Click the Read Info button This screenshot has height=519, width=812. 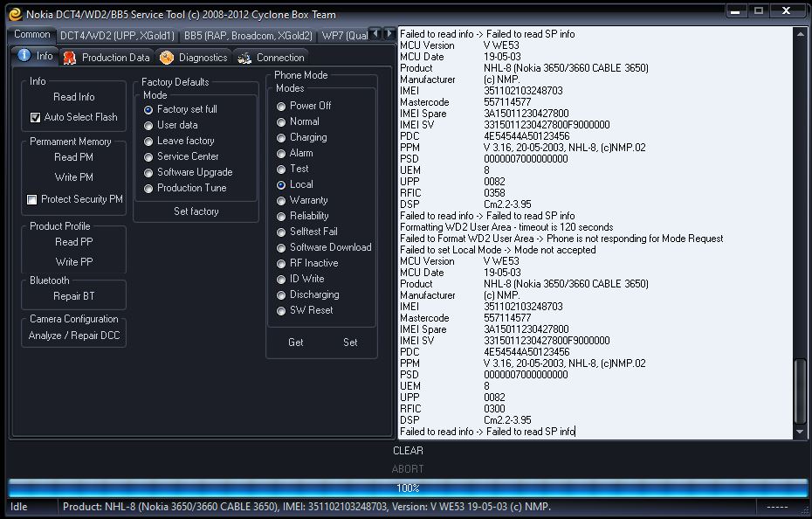click(74, 97)
